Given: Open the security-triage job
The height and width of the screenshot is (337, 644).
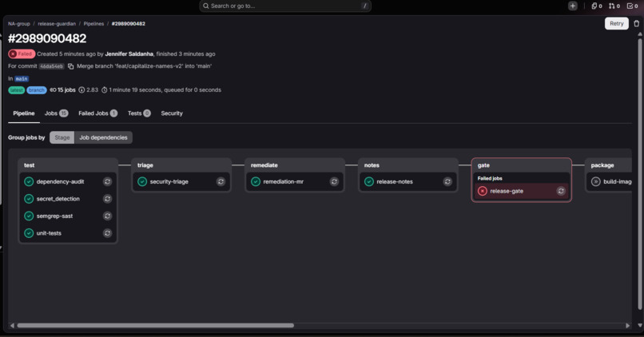Looking at the screenshot, I should pos(169,181).
